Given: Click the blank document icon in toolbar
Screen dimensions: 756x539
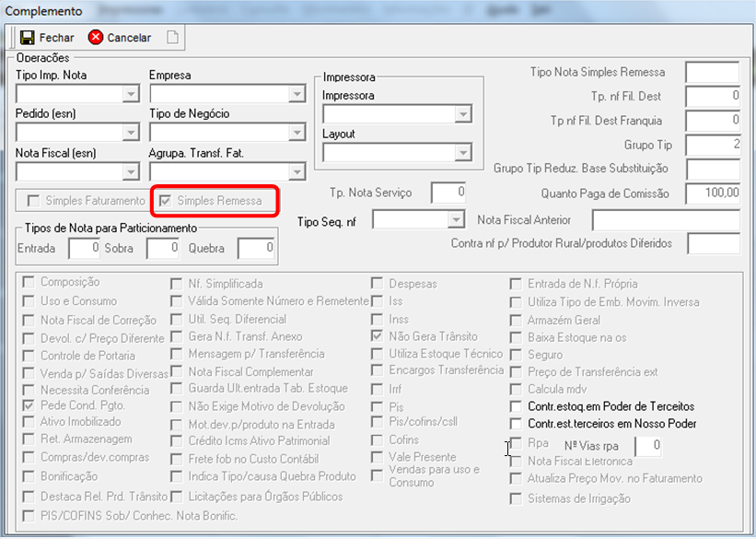Looking at the screenshot, I should (x=172, y=37).
